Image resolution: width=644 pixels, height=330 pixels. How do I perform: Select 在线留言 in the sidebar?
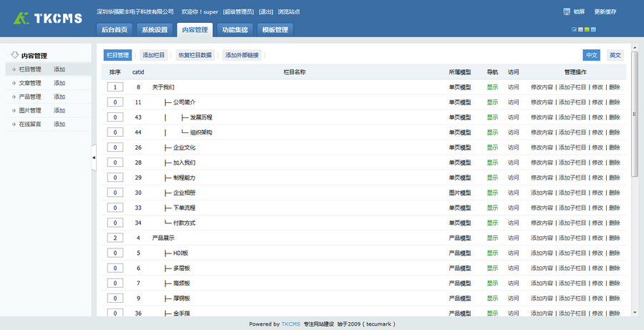[30, 124]
